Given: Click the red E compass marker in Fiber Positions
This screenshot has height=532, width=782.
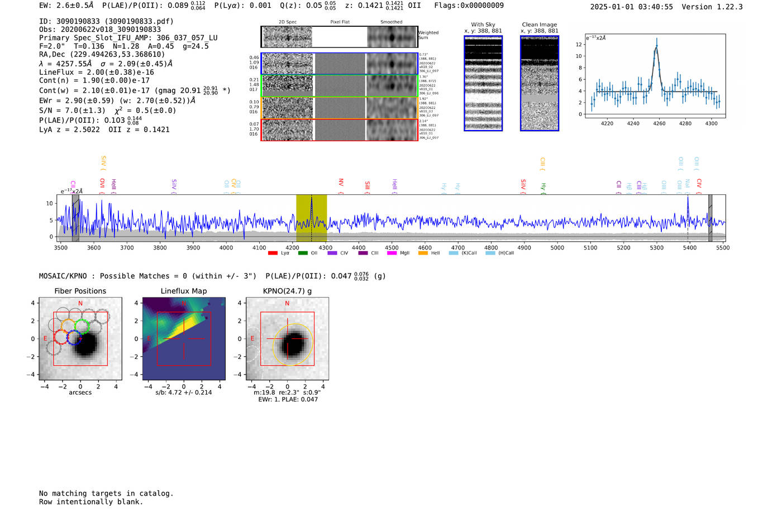Looking at the screenshot, I should pyautogui.click(x=46, y=338).
